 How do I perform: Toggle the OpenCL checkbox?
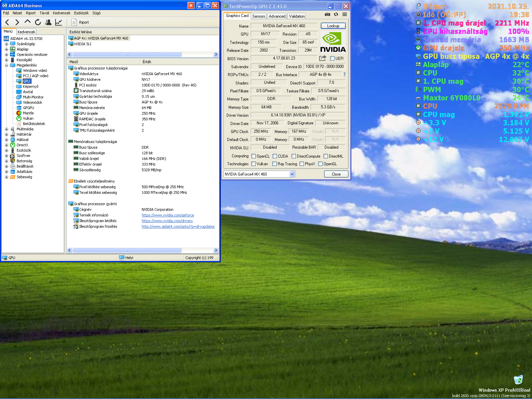254,156
